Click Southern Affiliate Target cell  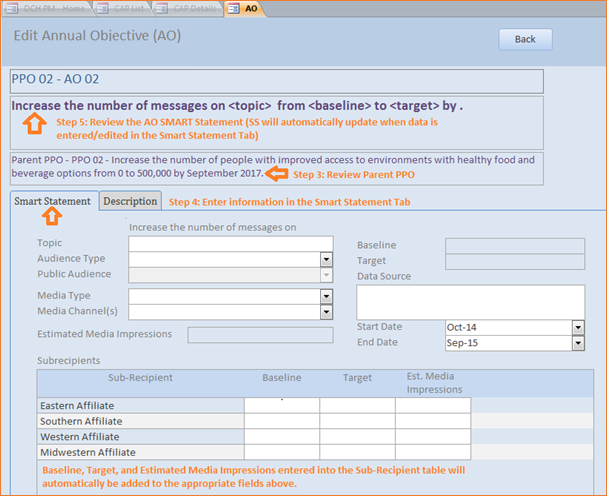click(358, 421)
